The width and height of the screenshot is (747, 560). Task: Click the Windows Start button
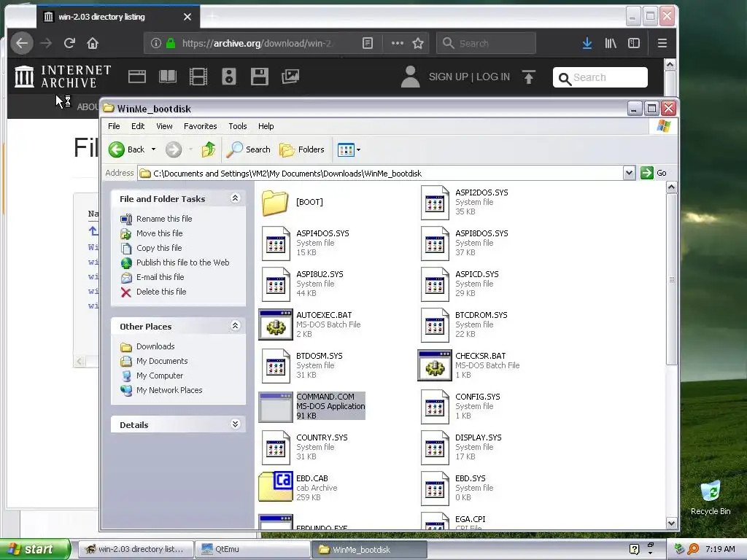[34, 549]
